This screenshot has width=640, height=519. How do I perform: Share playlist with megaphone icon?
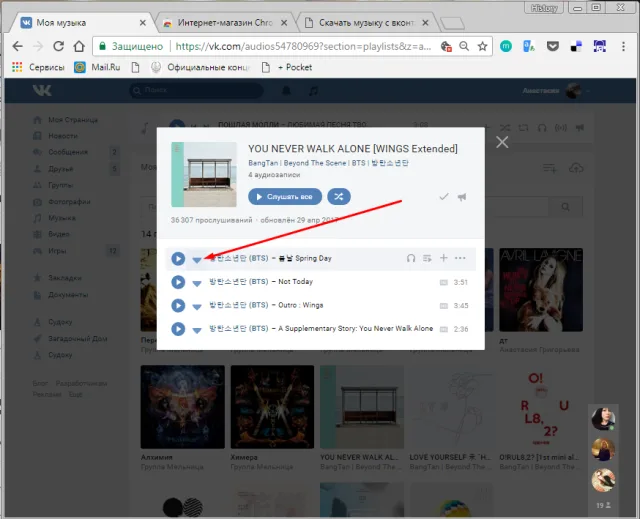[462, 197]
